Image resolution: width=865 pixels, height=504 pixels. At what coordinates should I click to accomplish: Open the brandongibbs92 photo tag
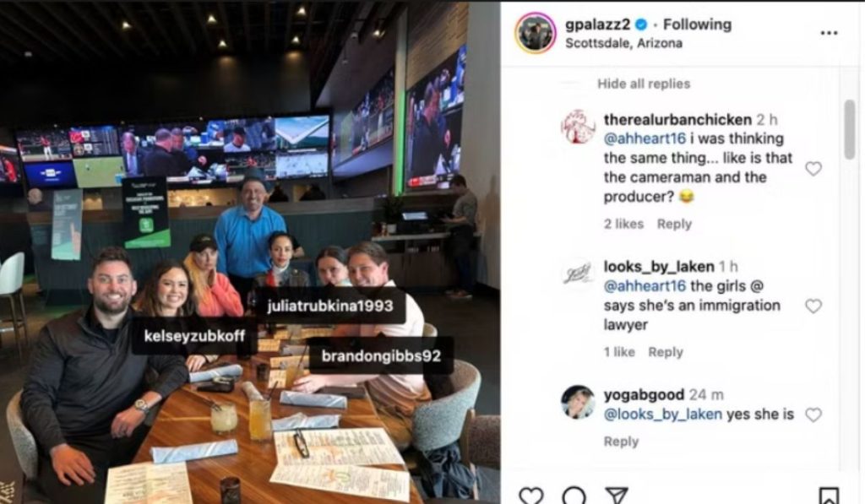tap(381, 355)
